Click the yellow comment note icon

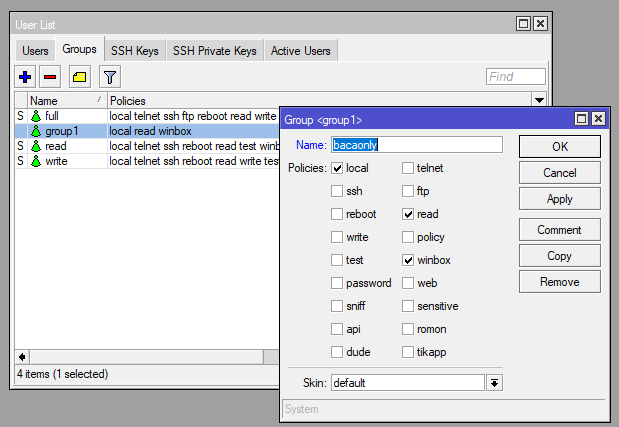(79, 77)
